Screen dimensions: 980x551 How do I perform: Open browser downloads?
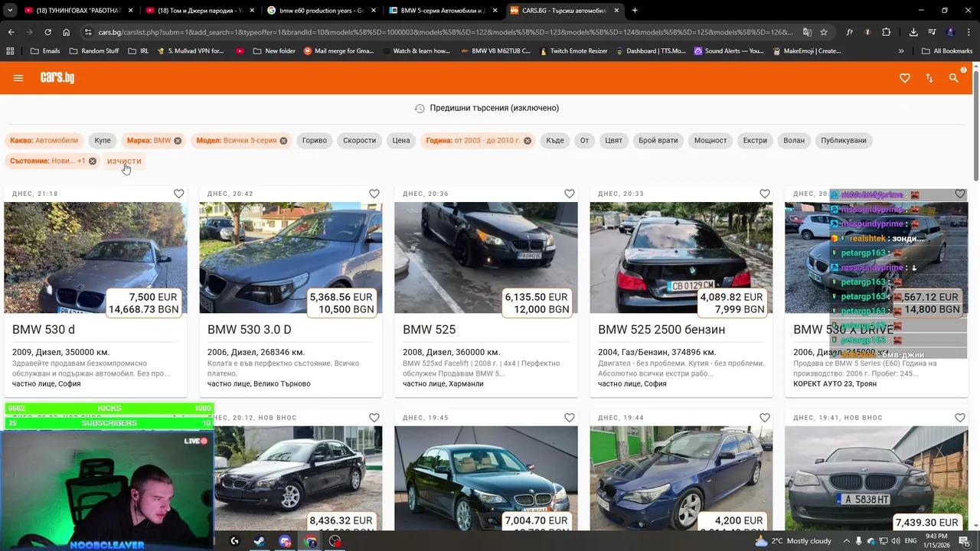pos(913,32)
